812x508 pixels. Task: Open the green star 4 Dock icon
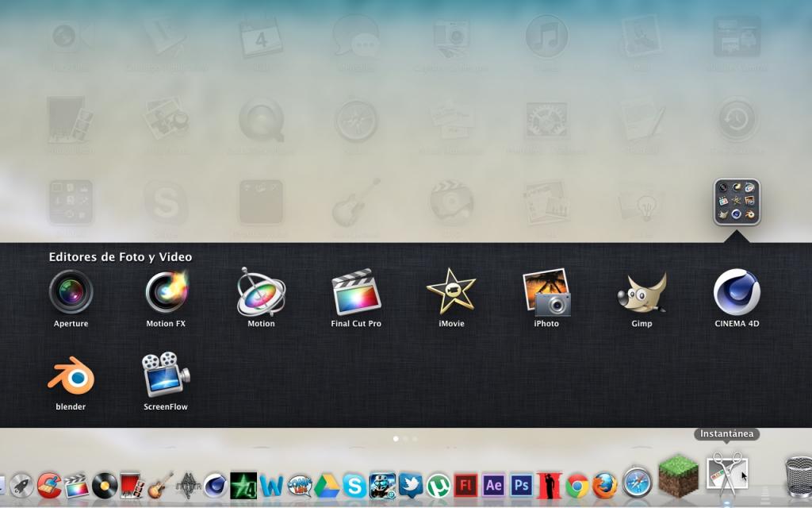(x=243, y=486)
